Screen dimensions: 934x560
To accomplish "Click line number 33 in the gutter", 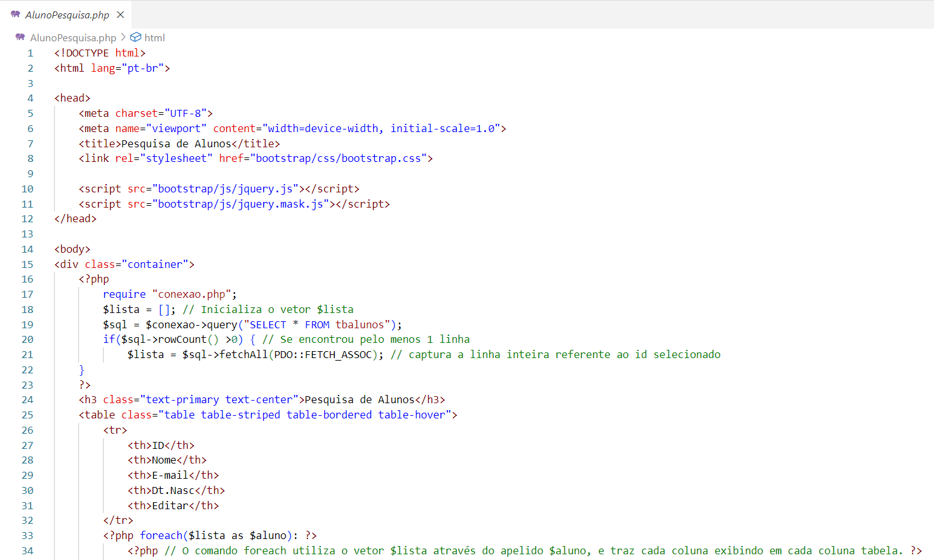I will click(x=27, y=536).
